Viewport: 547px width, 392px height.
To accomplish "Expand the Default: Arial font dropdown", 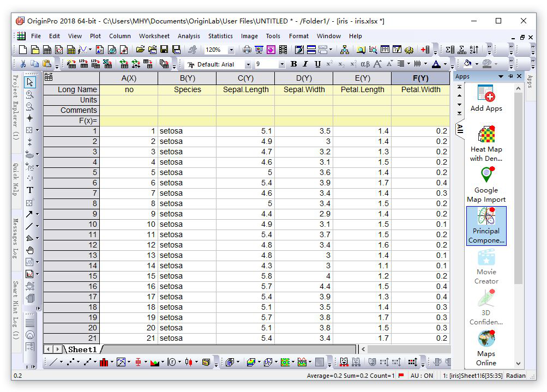I will tap(249, 64).
